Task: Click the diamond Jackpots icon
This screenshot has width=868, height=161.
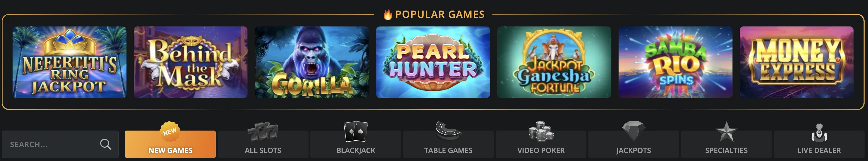Action: pyautogui.click(x=634, y=131)
